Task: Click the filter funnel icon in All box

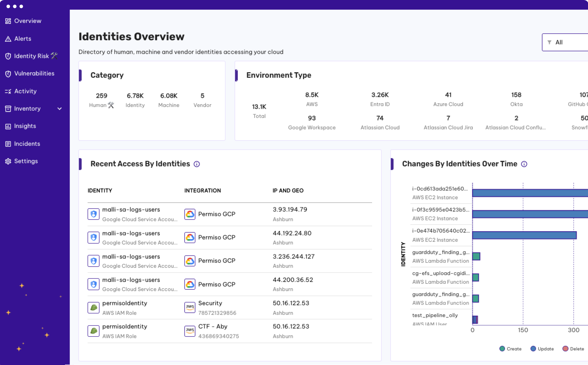Action: pyautogui.click(x=549, y=42)
